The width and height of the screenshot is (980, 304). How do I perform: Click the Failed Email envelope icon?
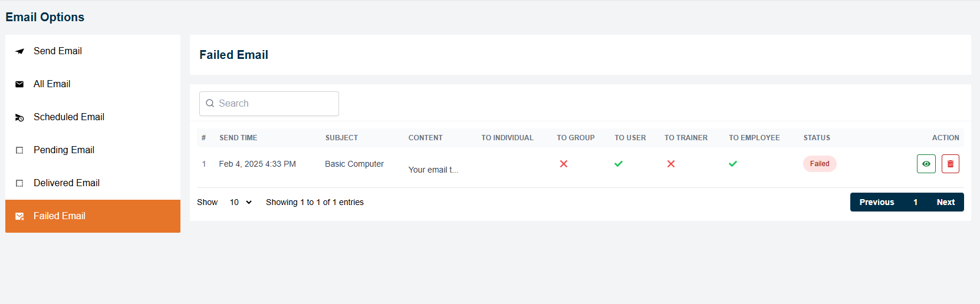coord(19,216)
